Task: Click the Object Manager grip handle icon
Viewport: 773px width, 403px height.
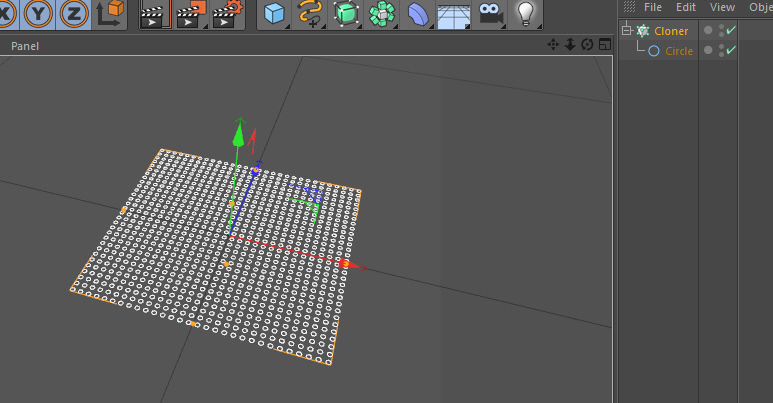Action: 629,6
